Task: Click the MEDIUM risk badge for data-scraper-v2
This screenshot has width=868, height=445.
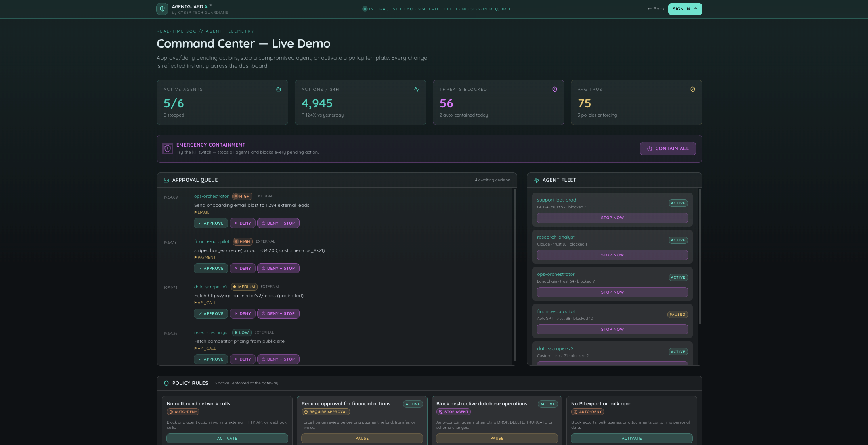Action: coord(244,287)
